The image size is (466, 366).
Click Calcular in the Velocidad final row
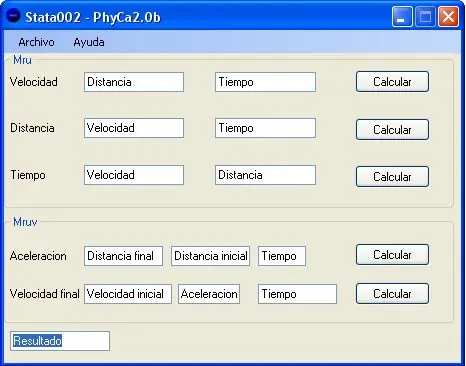(392, 294)
